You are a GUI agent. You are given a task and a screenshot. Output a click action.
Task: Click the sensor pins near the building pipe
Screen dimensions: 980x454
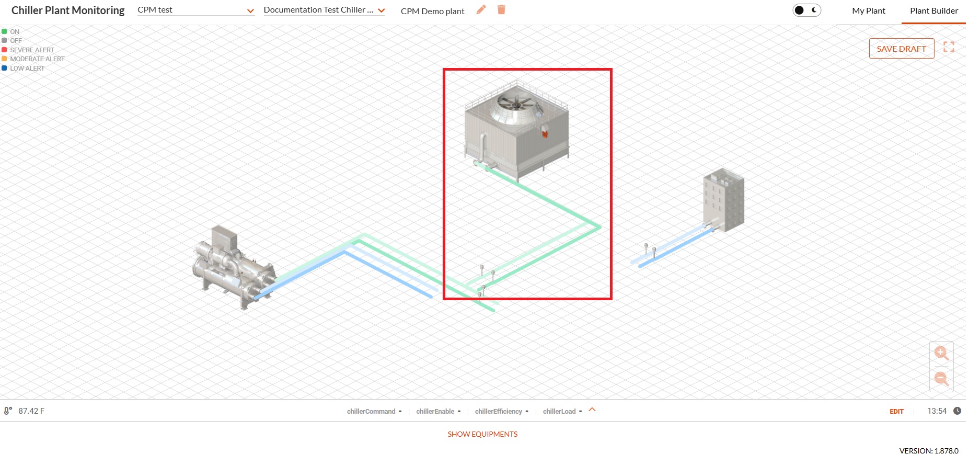pyautogui.click(x=650, y=250)
